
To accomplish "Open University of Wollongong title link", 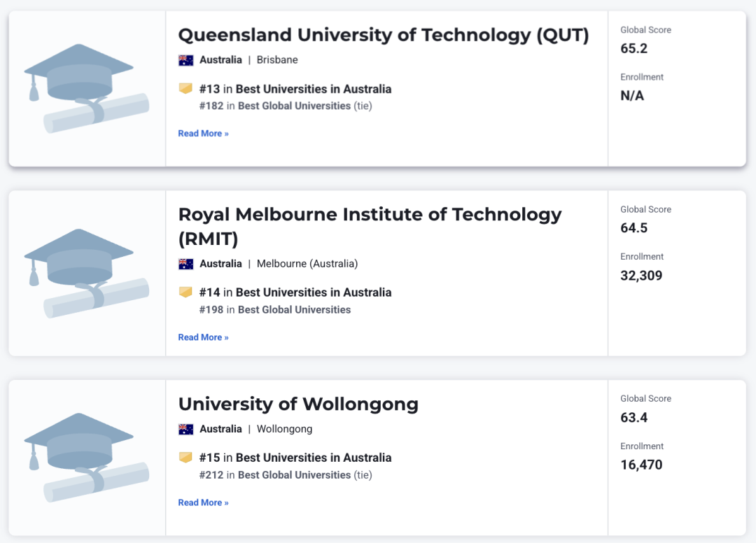I will pos(298,404).
